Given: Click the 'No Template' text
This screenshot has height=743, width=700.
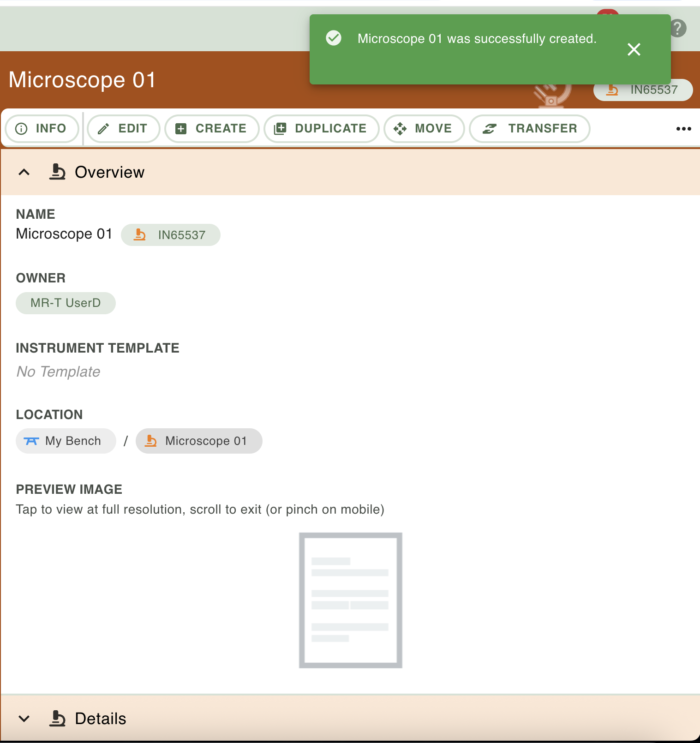Looking at the screenshot, I should click(x=59, y=371).
